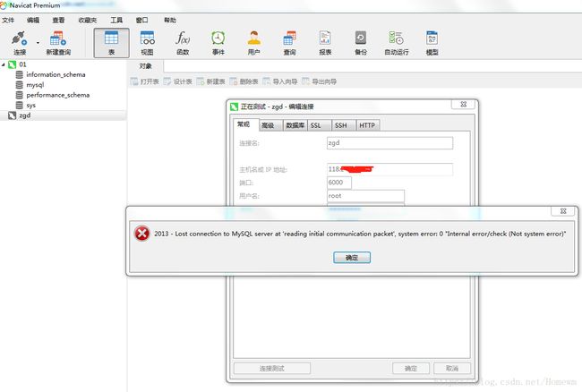This screenshot has width=582, height=392.
Task: Open the User (用户) icon
Action: click(x=254, y=43)
